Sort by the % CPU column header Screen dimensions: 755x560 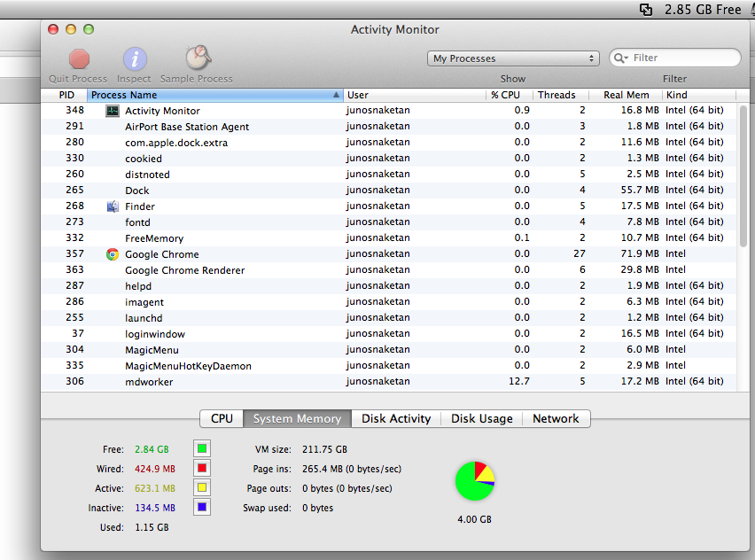coord(510,95)
